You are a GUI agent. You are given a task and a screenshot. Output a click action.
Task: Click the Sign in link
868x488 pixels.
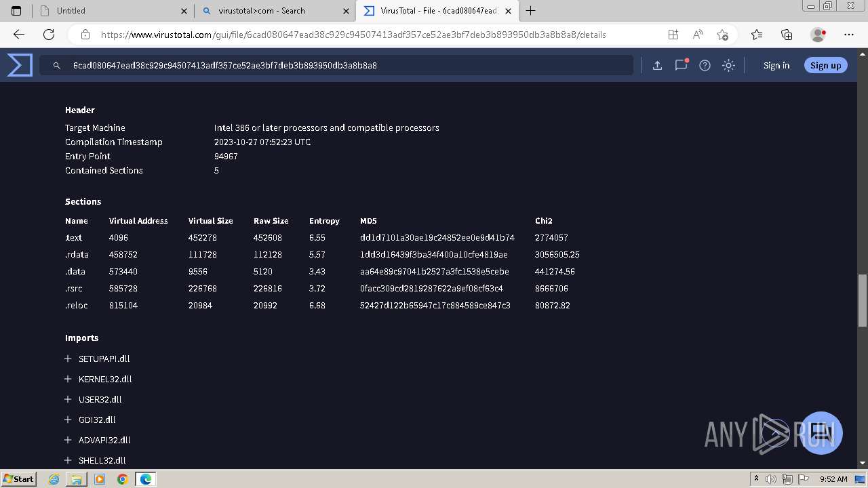pyautogui.click(x=776, y=66)
